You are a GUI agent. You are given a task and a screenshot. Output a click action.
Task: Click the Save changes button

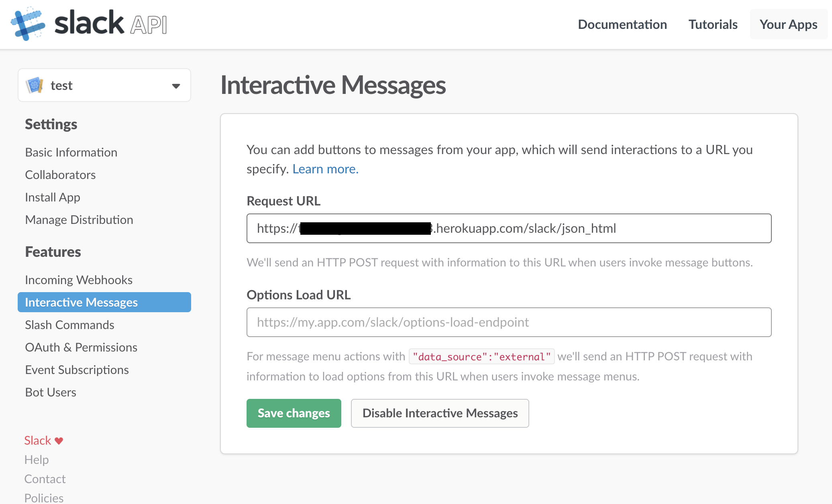click(294, 413)
